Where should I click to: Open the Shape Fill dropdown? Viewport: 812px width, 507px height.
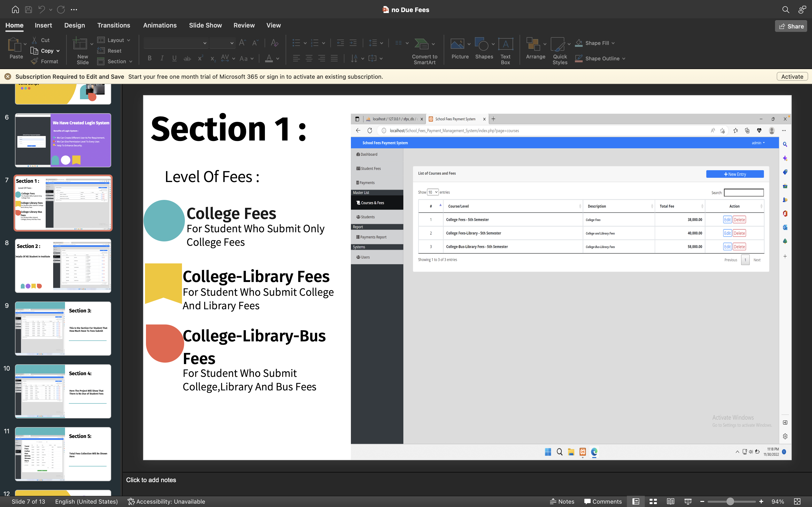click(x=613, y=43)
